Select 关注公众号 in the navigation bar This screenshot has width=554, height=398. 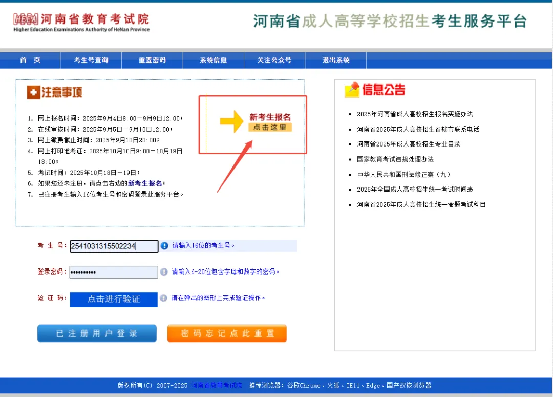(274, 60)
